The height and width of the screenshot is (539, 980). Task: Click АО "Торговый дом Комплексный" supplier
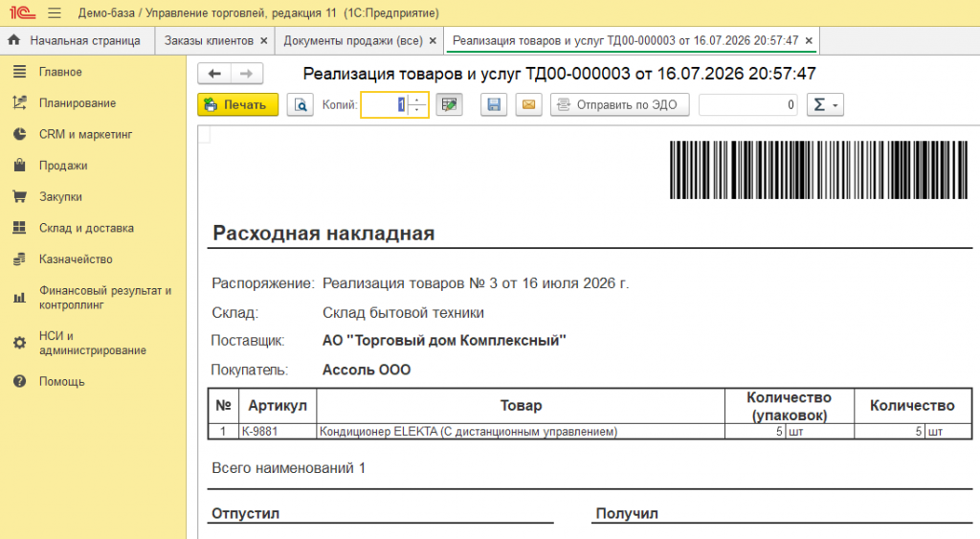click(444, 341)
